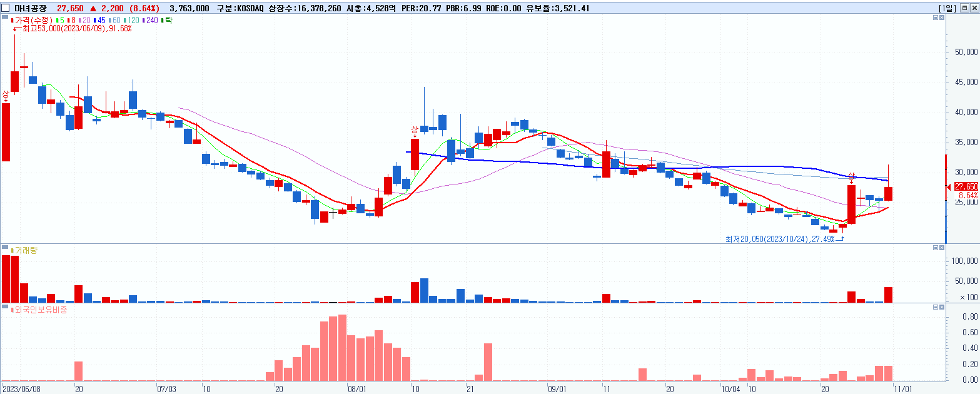This screenshot has height=394, width=980.
Task: Click the 10/04 date on time axis
Action: [x=731, y=388]
